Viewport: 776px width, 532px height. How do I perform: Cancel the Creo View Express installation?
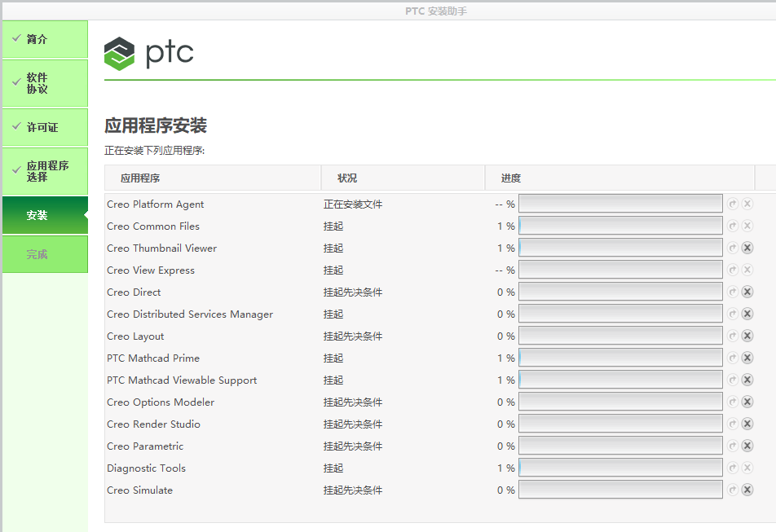click(x=747, y=270)
